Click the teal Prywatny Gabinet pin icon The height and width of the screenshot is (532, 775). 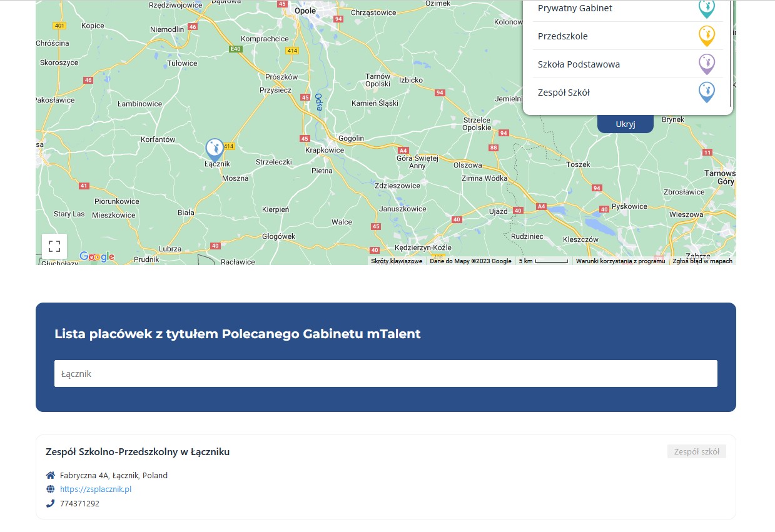point(706,9)
